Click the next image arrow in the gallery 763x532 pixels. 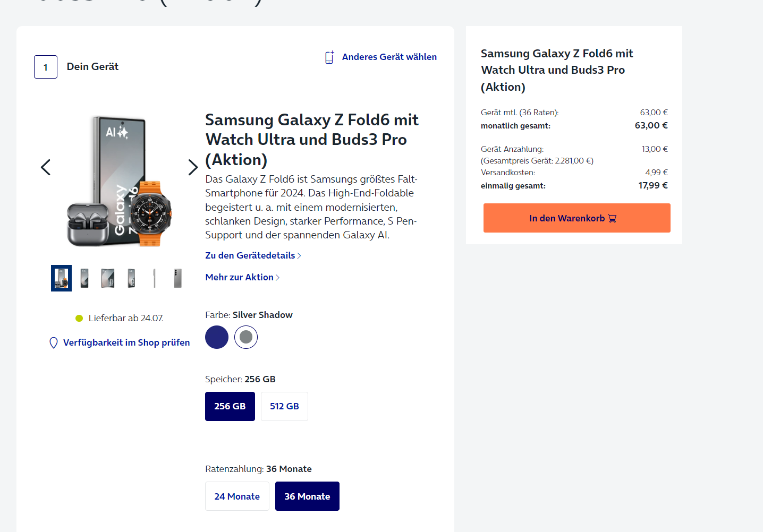tap(193, 167)
